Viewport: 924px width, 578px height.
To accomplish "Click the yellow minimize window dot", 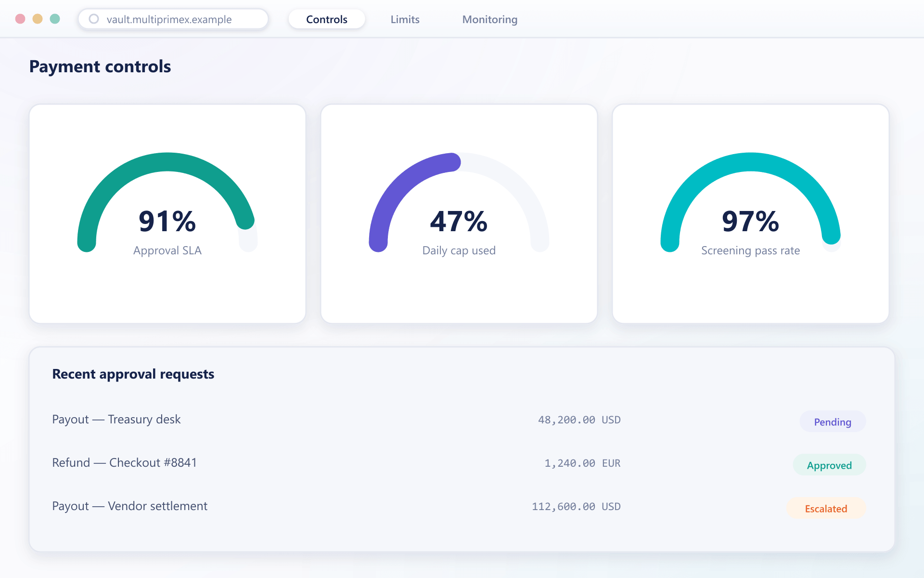I will pyautogui.click(x=38, y=19).
